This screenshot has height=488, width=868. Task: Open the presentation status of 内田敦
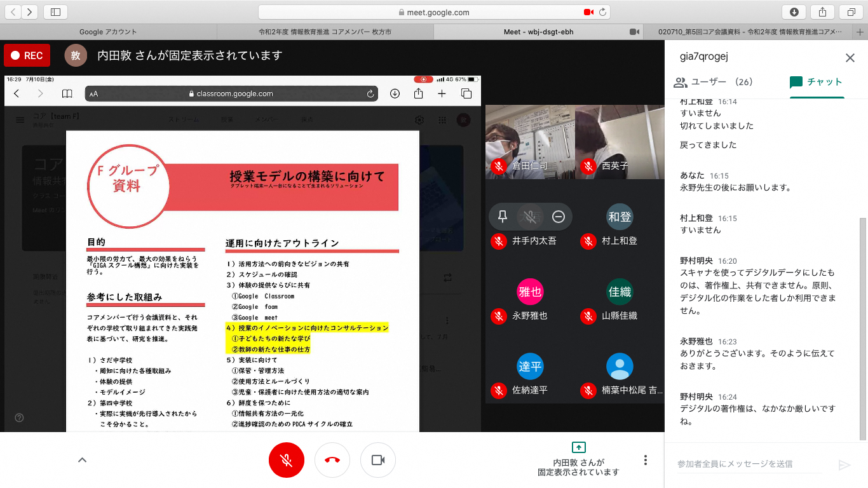578,459
